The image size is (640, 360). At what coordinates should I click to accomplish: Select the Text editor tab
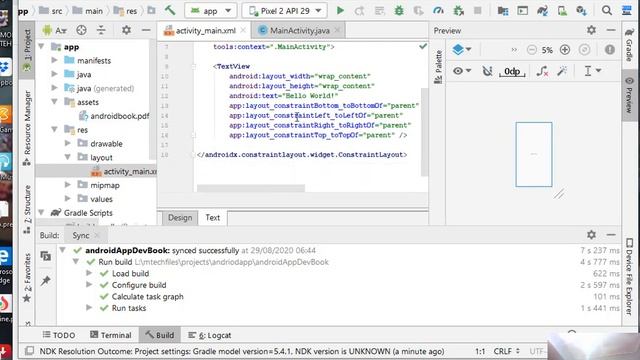[x=212, y=218]
